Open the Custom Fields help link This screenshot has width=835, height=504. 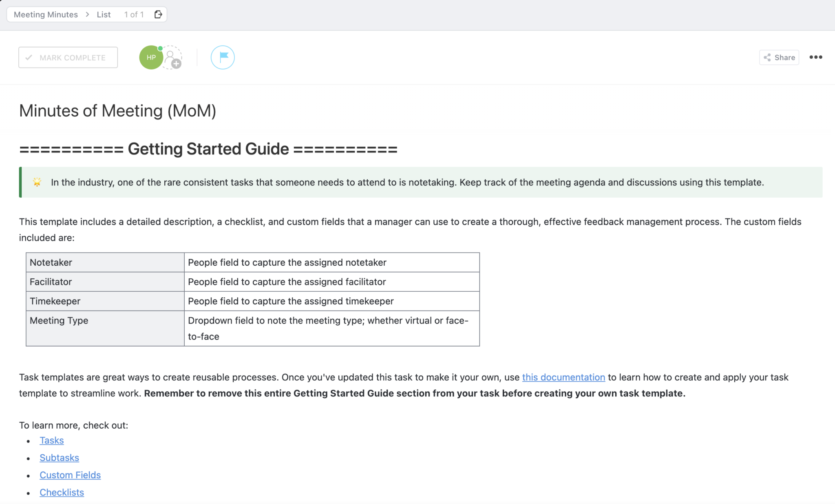(x=70, y=475)
